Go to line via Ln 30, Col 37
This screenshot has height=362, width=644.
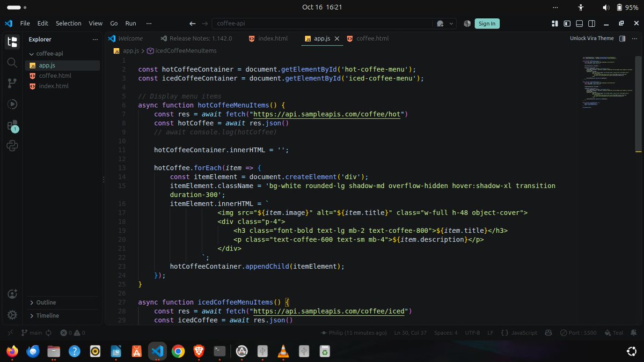pos(412,333)
